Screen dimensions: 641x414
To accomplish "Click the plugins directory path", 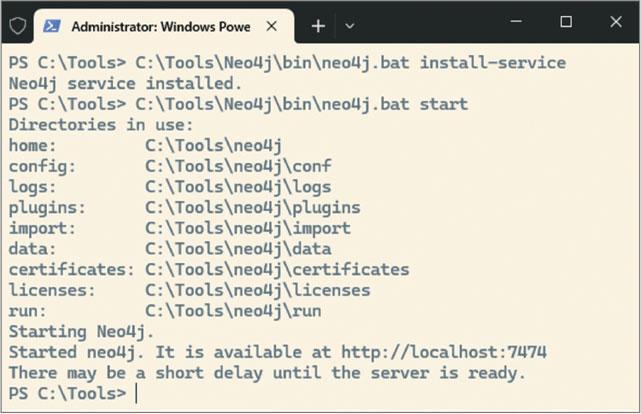I will (x=252, y=207).
